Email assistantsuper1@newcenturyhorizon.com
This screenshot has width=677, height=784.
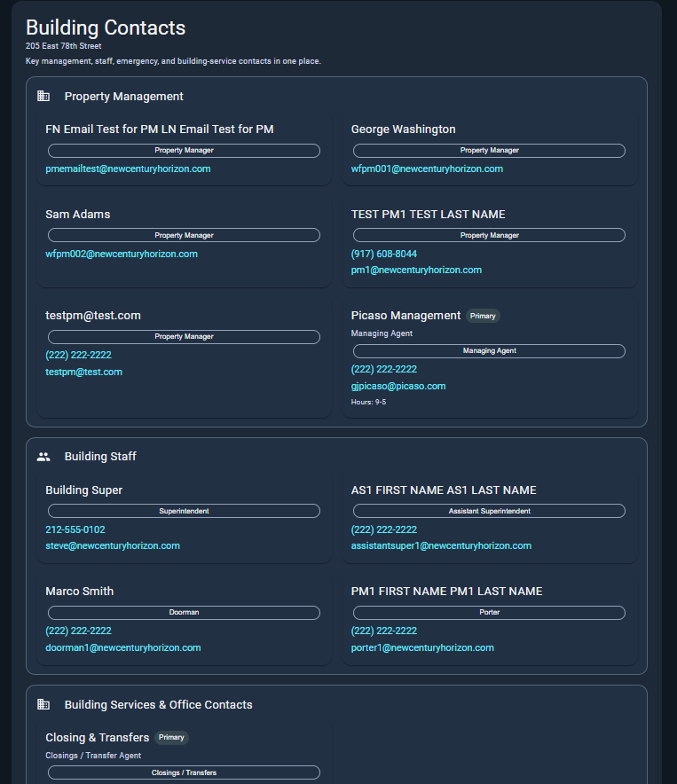[x=441, y=545]
